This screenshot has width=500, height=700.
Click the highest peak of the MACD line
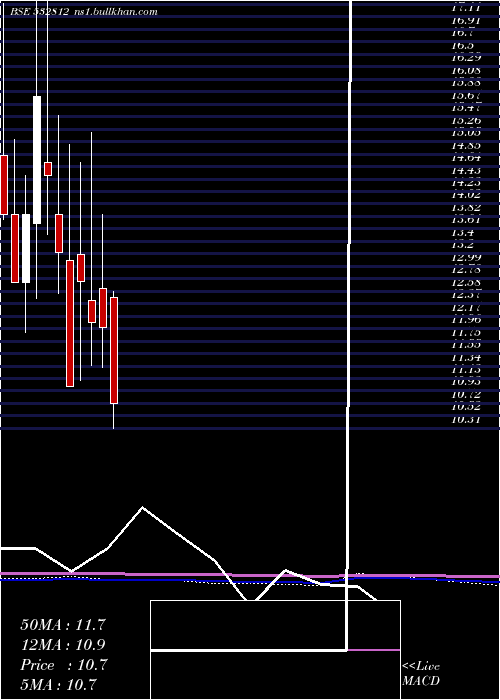[142, 507]
